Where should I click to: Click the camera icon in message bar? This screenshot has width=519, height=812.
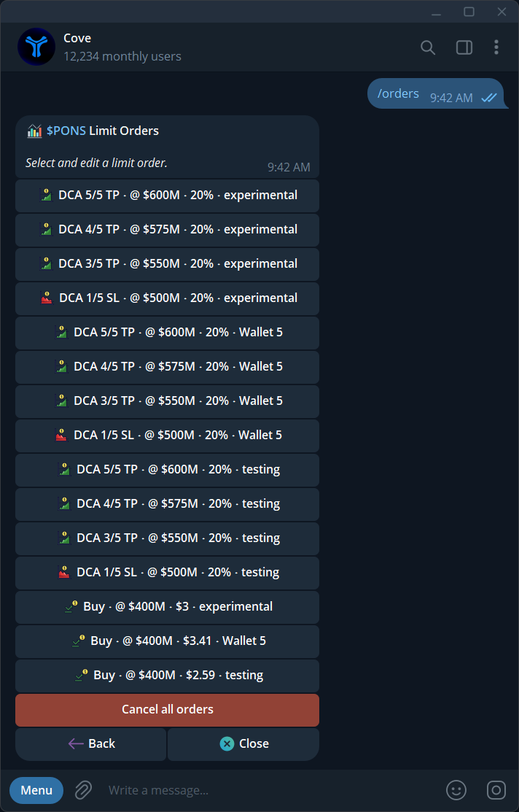tap(496, 790)
